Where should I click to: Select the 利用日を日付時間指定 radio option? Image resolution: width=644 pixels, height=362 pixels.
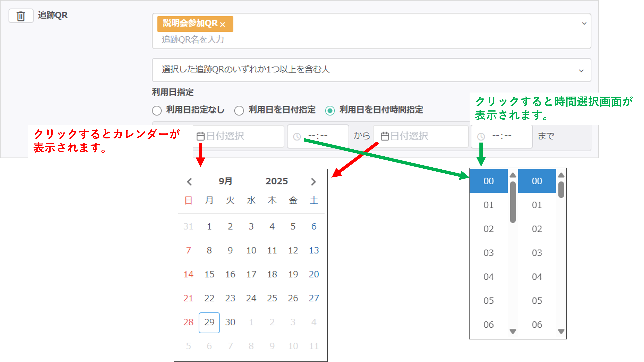click(330, 110)
